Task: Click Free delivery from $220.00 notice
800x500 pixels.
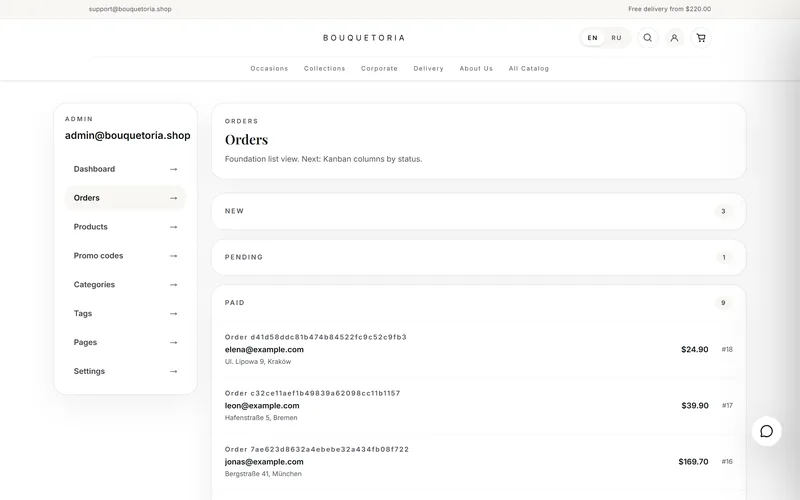Action: [669, 9]
